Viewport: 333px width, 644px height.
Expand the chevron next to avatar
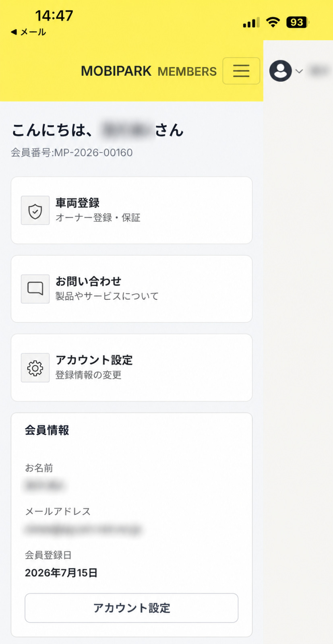[x=299, y=71]
